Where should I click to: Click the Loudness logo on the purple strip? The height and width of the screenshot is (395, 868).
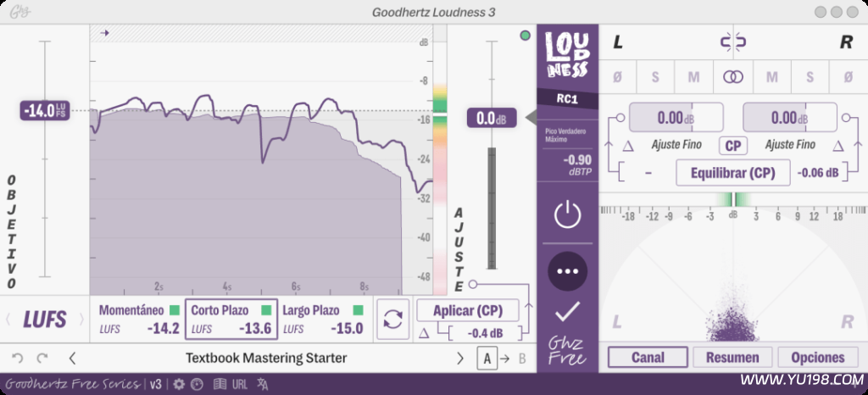(x=567, y=54)
